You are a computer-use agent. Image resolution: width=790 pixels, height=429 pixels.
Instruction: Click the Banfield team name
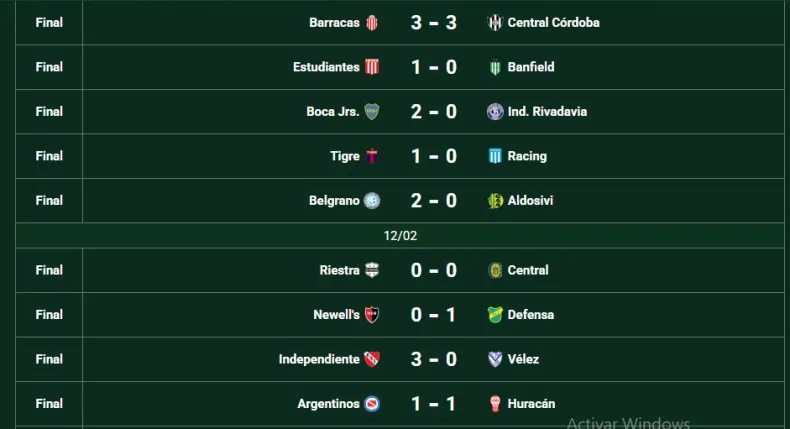(531, 67)
